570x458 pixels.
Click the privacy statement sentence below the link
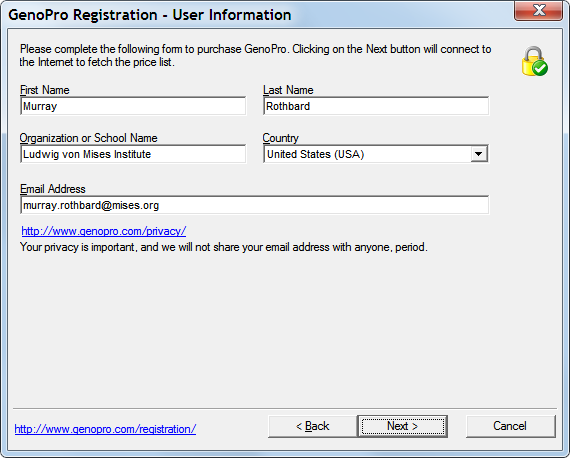click(224, 248)
